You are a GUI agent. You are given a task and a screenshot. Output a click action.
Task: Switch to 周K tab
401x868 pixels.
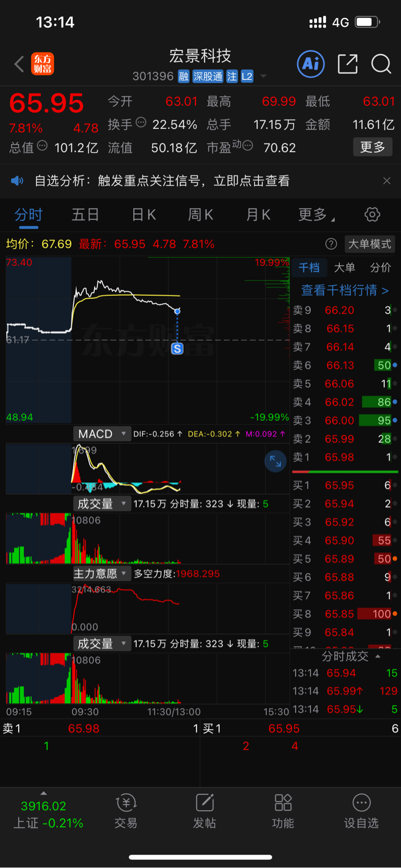point(200,215)
